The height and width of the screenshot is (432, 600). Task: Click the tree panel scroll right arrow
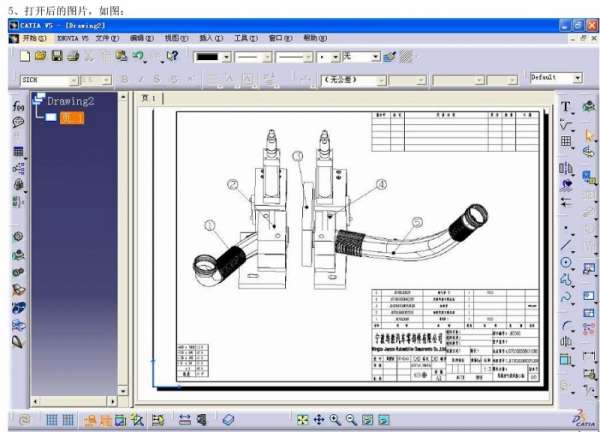(x=112, y=401)
